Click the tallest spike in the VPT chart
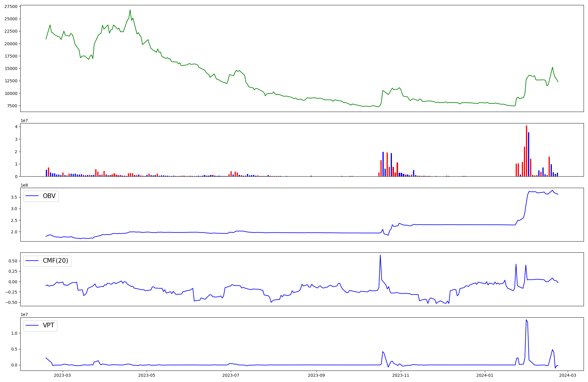The image size is (588, 382). point(526,320)
